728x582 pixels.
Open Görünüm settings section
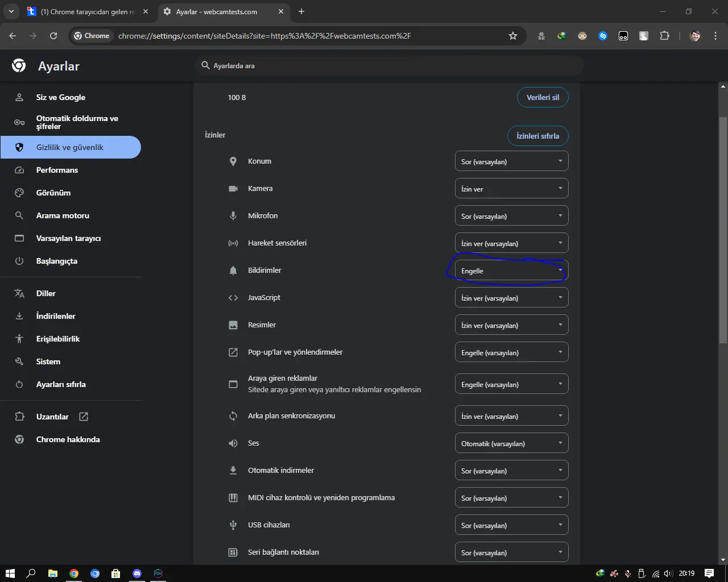pyautogui.click(x=71, y=193)
